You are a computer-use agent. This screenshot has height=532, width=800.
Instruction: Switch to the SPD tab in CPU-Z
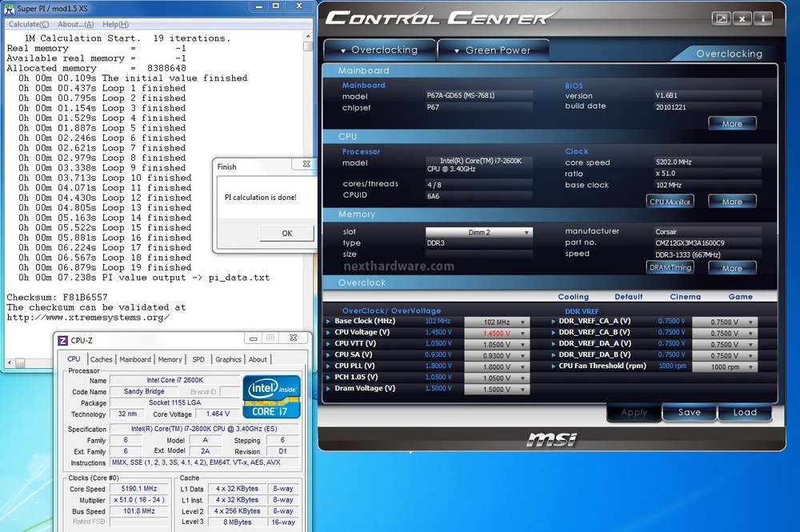pyautogui.click(x=198, y=359)
